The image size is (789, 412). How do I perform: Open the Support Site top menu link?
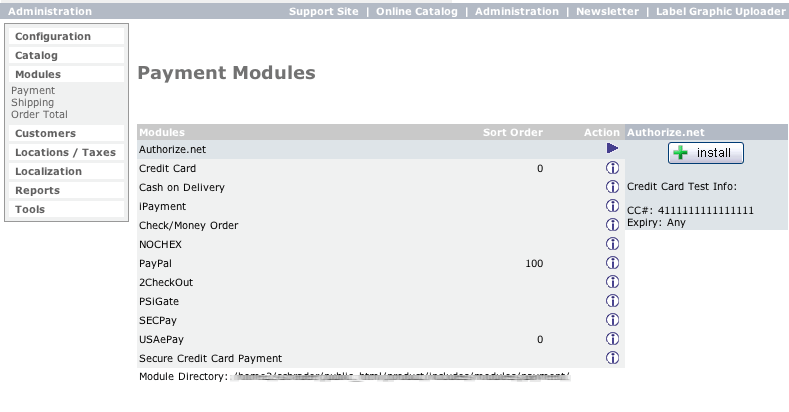[x=325, y=12]
